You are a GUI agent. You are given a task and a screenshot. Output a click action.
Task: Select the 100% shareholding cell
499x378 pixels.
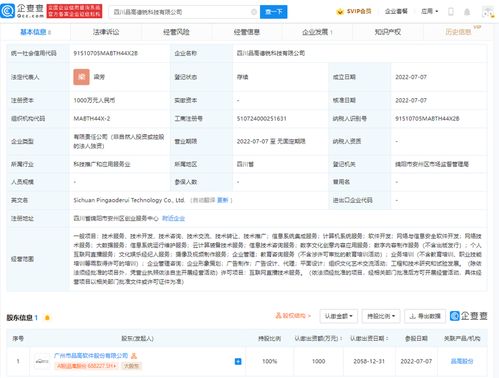269,361
